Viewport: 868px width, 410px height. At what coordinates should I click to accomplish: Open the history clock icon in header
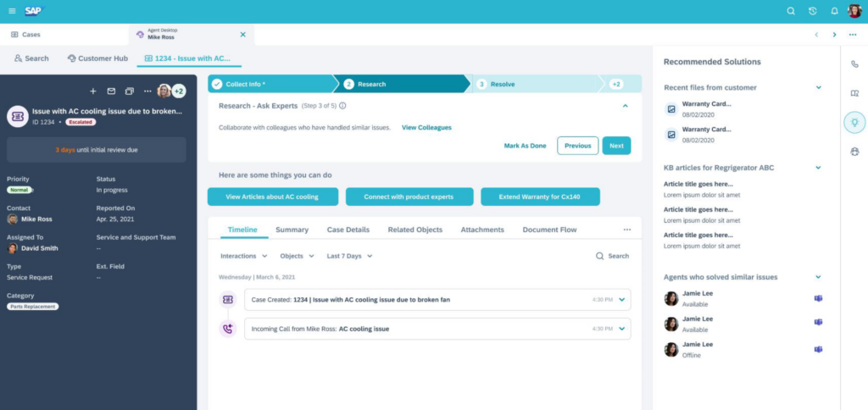click(x=812, y=11)
